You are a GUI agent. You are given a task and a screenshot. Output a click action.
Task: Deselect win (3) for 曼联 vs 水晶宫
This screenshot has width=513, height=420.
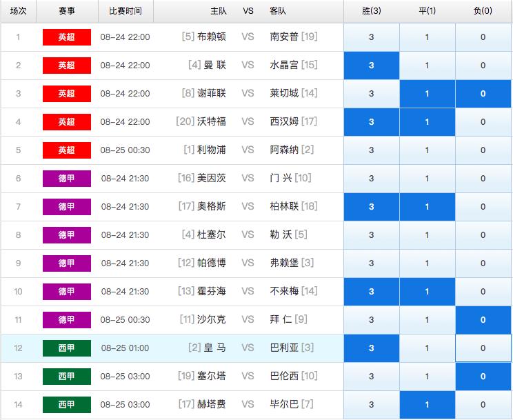click(372, 66)
